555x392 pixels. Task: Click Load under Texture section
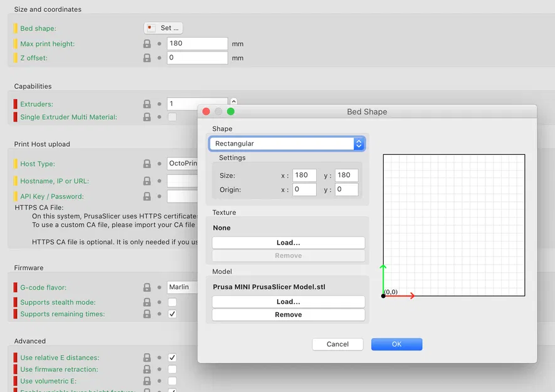[x=288, y=243]
